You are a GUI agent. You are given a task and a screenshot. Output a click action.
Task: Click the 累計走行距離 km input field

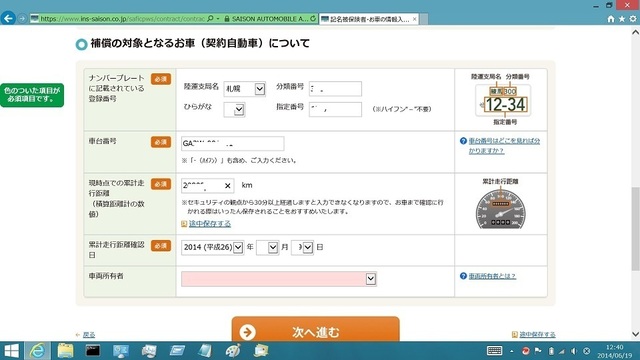(207, 186)
